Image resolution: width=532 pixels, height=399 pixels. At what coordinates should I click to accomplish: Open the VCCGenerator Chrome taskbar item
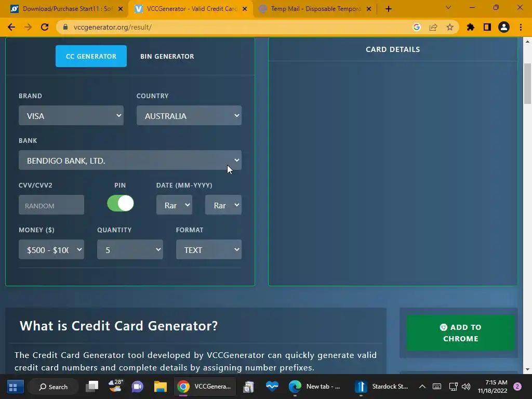(x=205, y=387)
